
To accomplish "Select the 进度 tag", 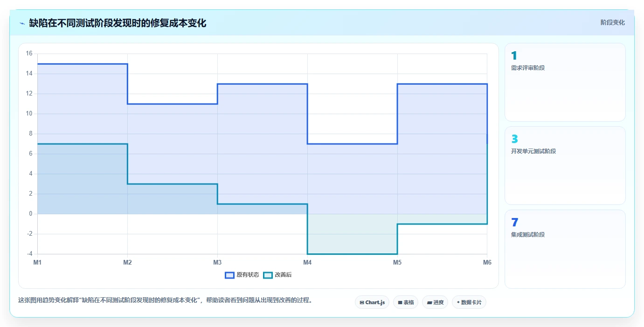I will (435, 302).
